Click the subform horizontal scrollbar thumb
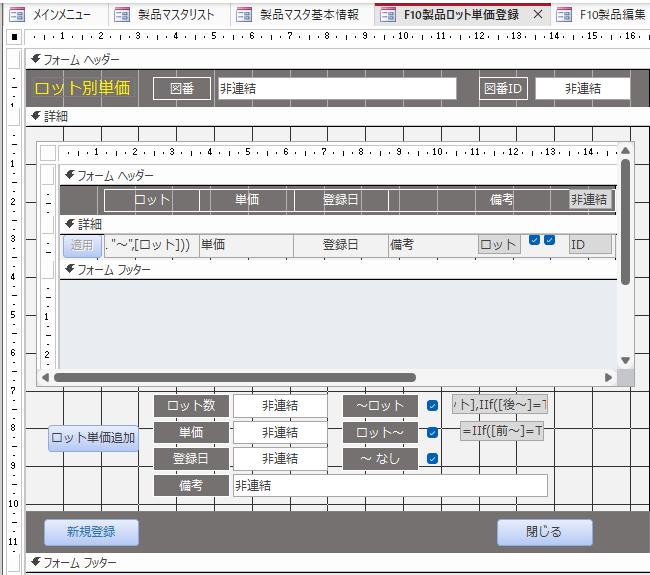Screen dimensions: 650x575 pos(235,377)
